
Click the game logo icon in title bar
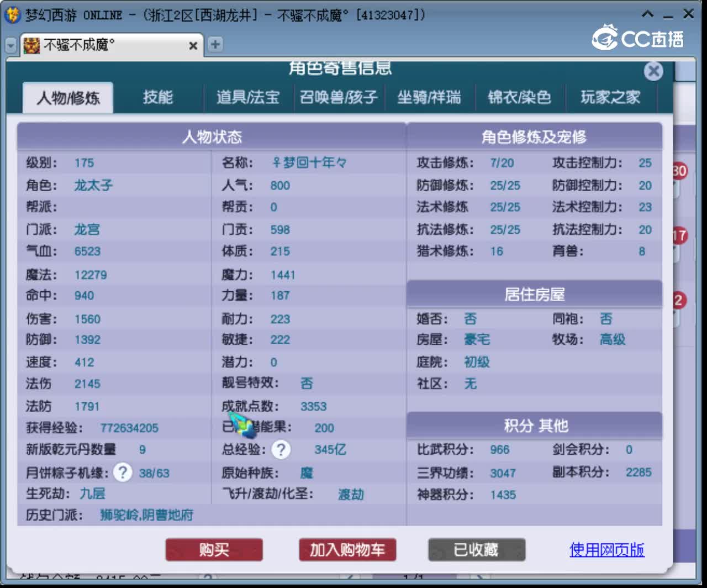pos(12,14)
